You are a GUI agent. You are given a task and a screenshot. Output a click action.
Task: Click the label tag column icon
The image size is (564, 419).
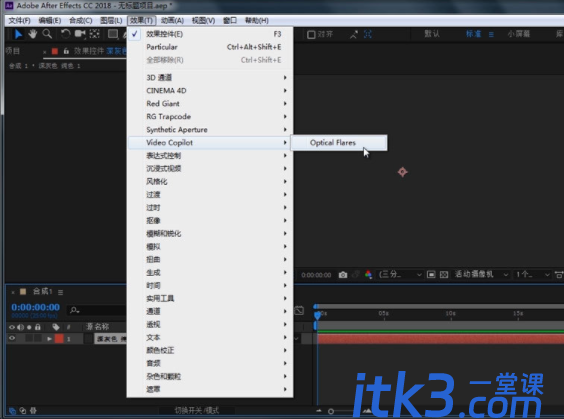55,327
